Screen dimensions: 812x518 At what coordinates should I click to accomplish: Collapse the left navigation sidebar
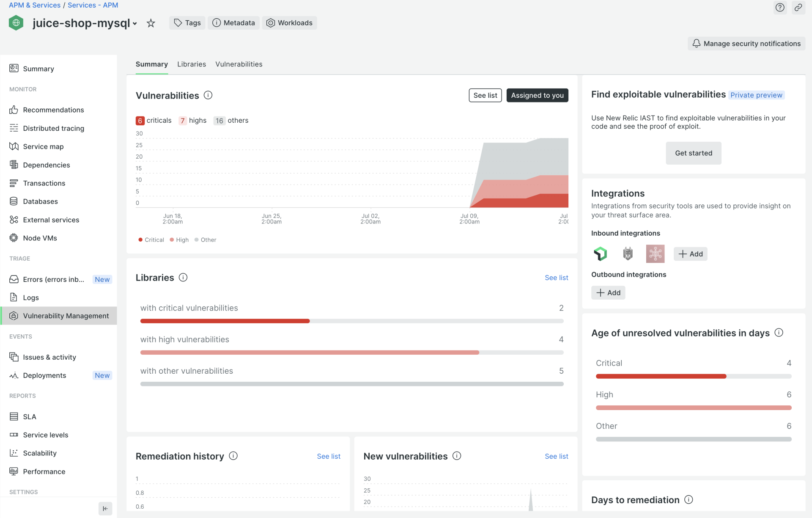pyautogui.click(x=105, y=509)
